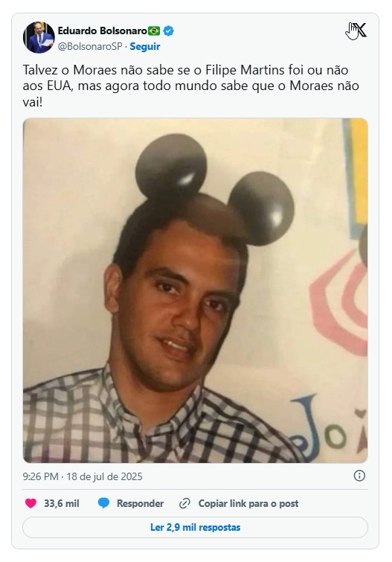Open the post timestamp 9:26 PM
Image resolution: width=392 pixels, height=562 pixels.
coord(40,476)
